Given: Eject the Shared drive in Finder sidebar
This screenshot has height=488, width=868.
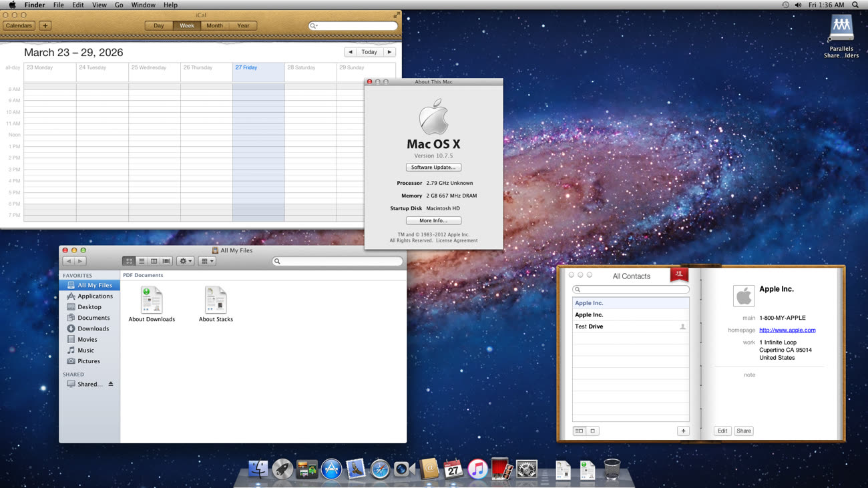Looking at the screenshot, I should point(111,384).
